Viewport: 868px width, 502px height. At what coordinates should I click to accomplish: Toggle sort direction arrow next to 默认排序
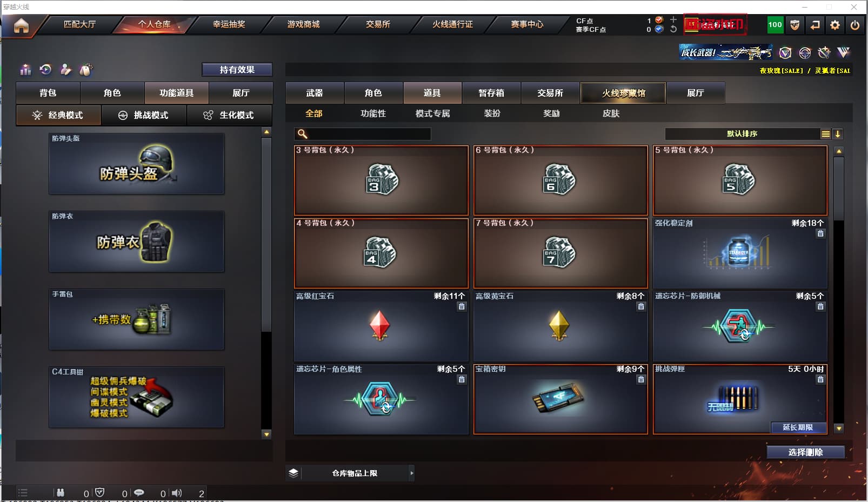(838, 134)
